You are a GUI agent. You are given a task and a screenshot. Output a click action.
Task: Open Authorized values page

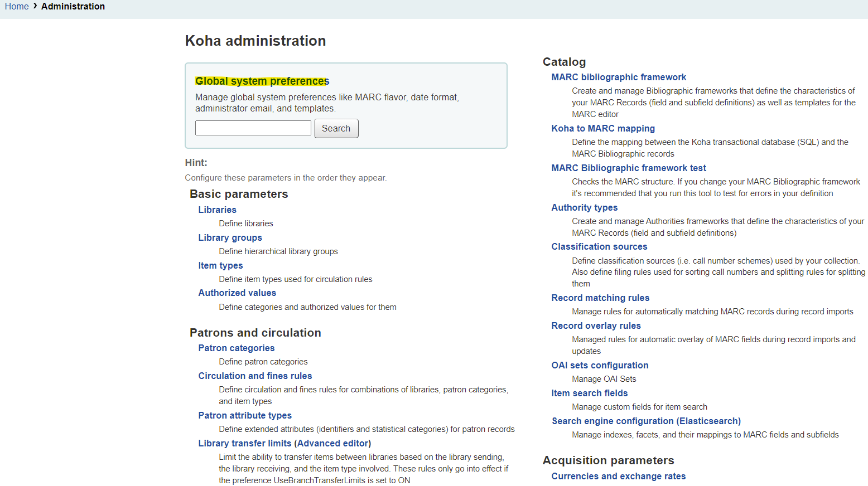click(237, 293)
